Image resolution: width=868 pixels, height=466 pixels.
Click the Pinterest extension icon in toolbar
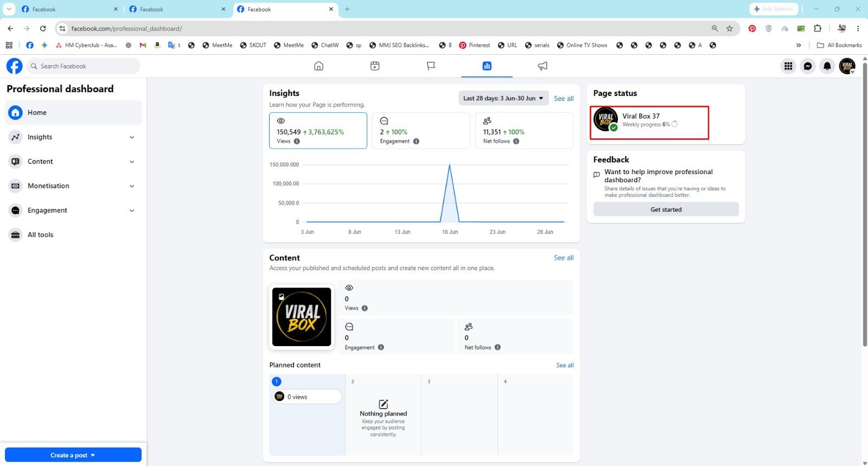click(752, 28)
